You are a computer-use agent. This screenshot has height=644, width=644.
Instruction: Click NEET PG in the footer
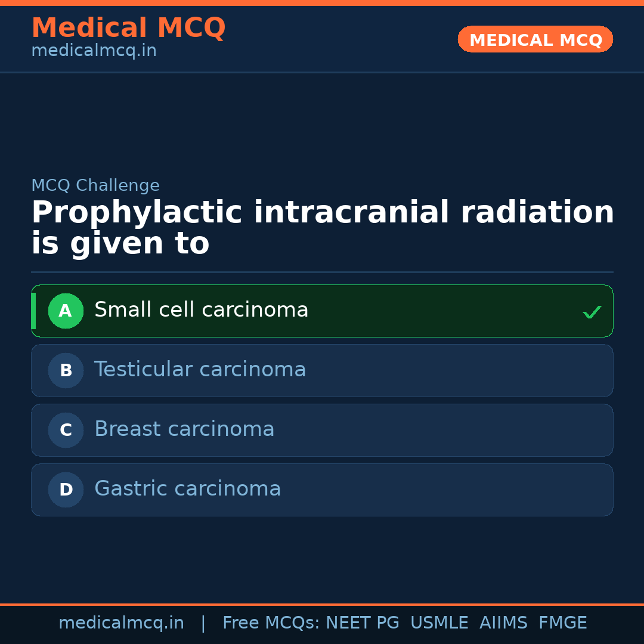click(x=363, y=623)
